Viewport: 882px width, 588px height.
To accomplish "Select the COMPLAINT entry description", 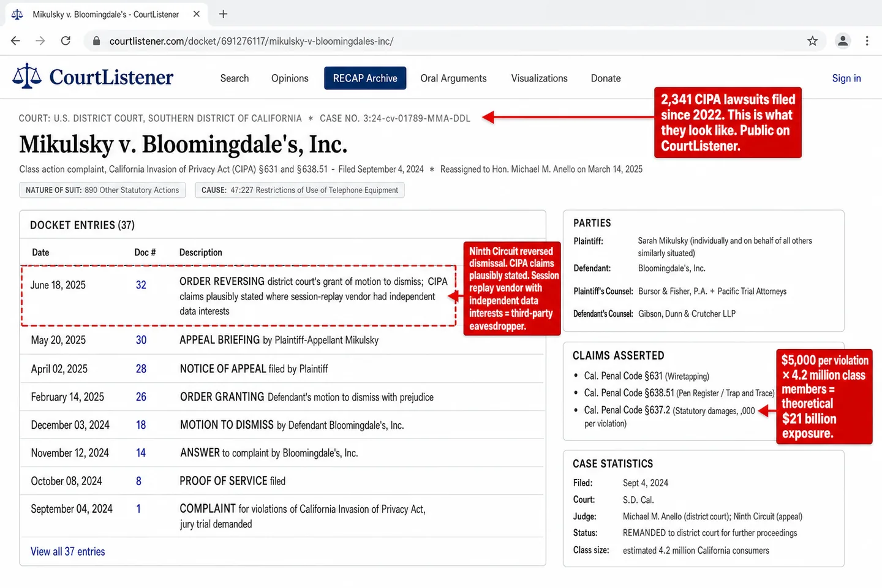I will (303, 516).
